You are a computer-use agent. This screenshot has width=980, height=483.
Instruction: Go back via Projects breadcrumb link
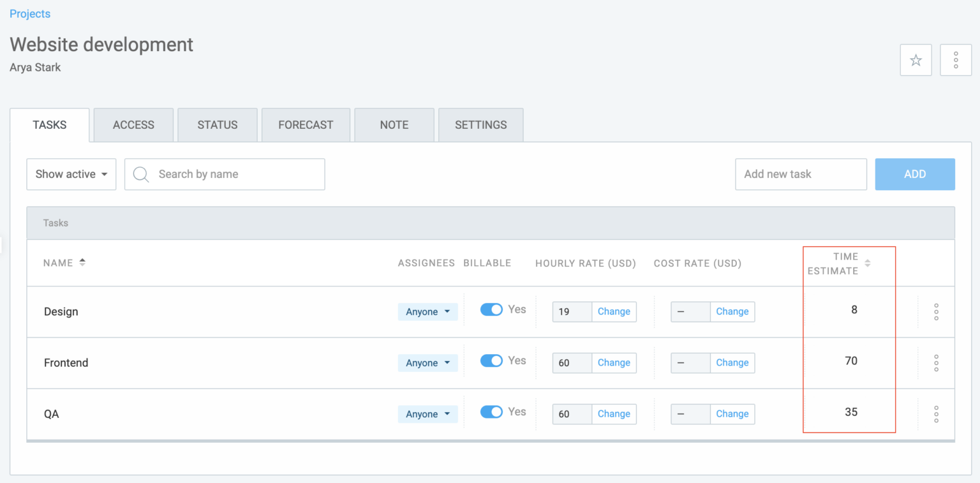[x=30, y=13]
